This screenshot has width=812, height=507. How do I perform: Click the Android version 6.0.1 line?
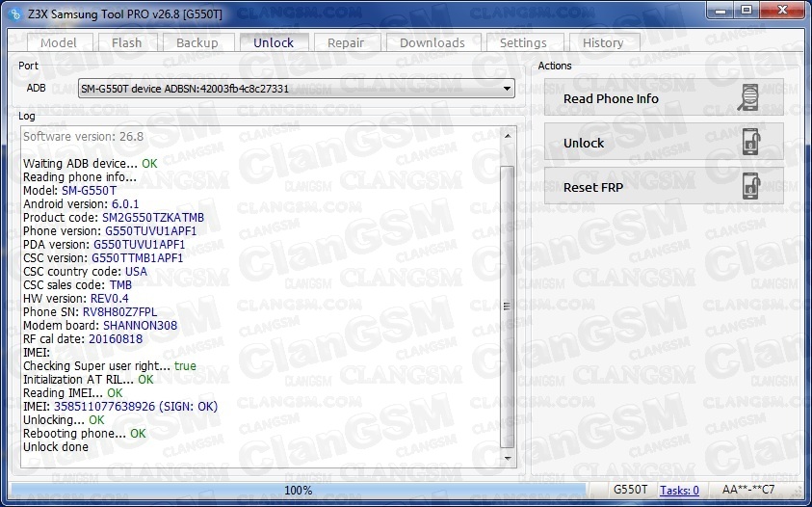click(81, 204)
